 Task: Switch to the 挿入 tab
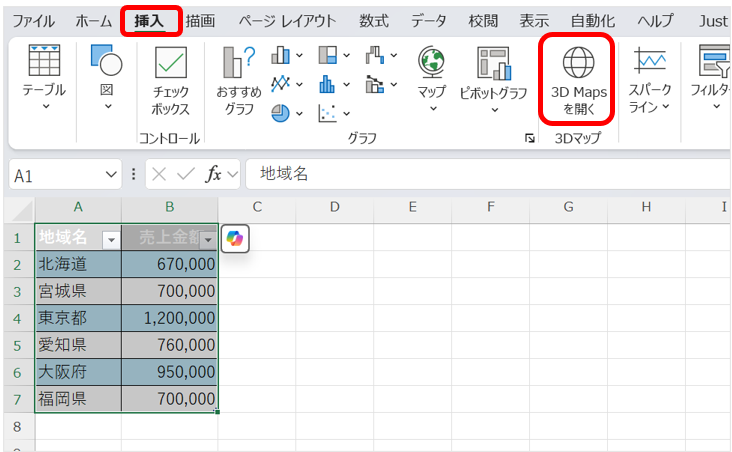(149, 21)
